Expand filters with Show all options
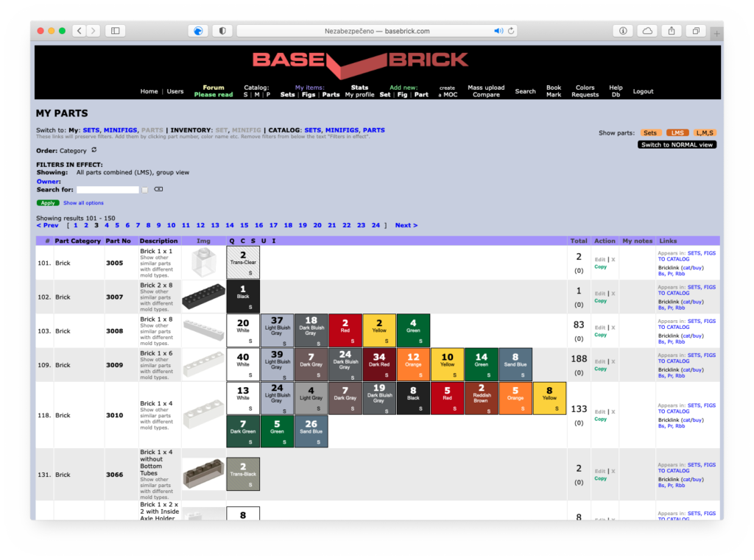754x560 pixels. point(83,203)
